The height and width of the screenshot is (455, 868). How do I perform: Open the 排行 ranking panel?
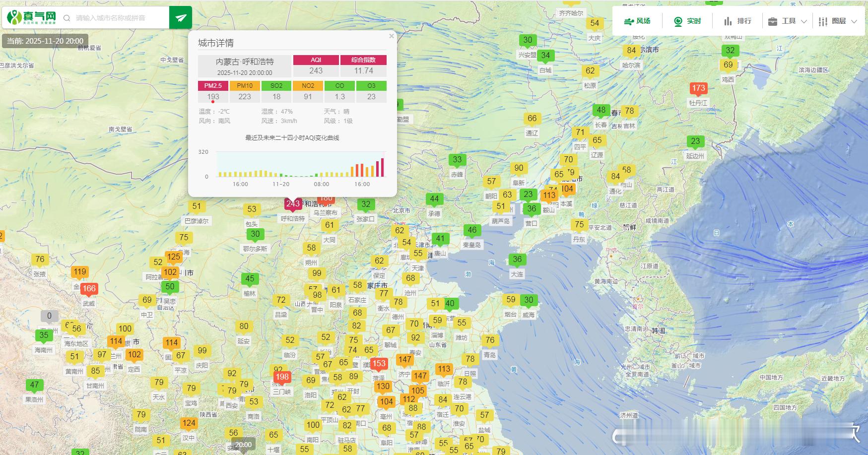coord(737,21)
